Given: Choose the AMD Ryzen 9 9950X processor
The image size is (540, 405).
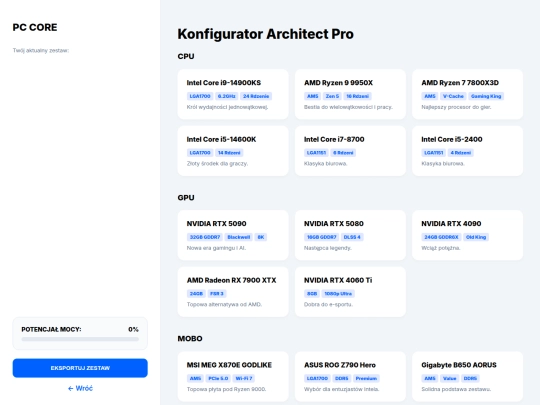Looking at the screenshot, I should pos(350,94).
